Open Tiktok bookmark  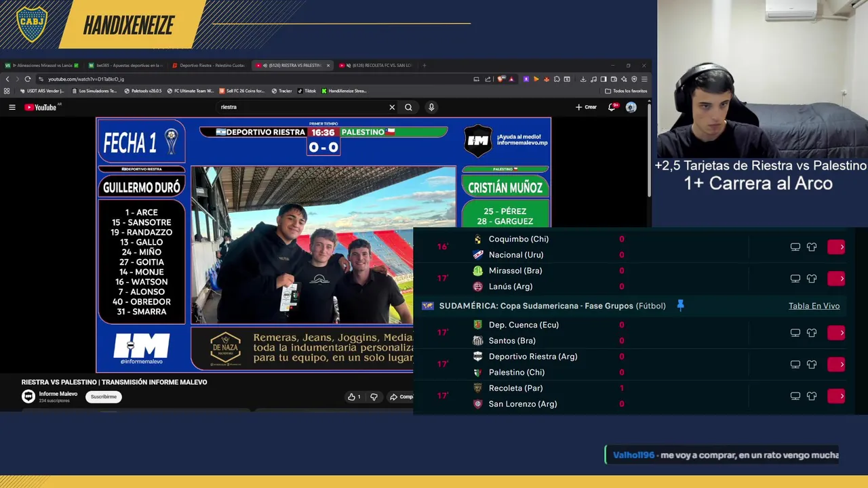click(x=306, y=91)
